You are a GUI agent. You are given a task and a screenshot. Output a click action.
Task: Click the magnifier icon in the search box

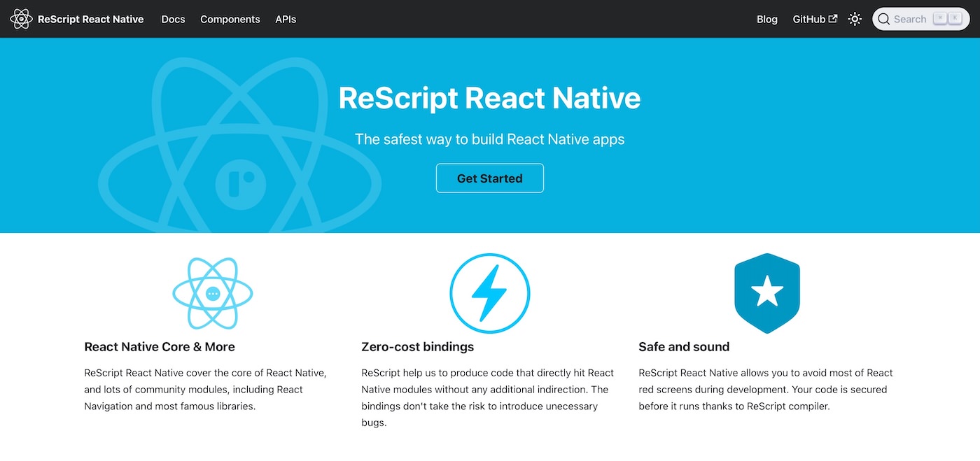coord(884,19)
